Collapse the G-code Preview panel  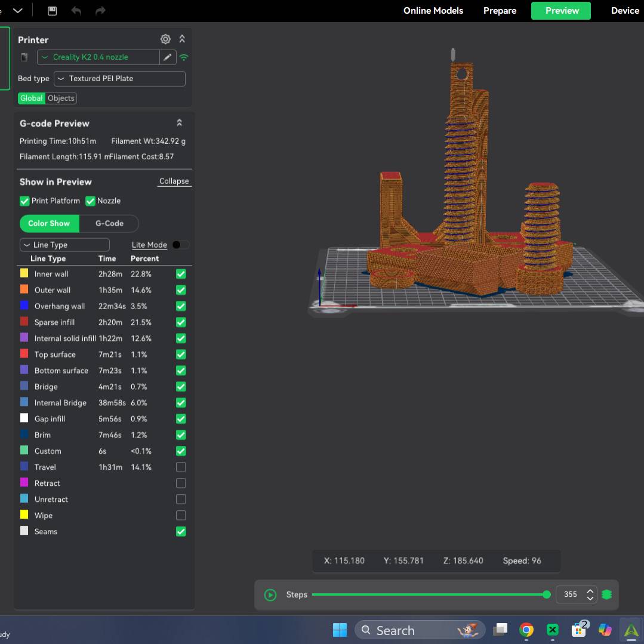179,123
